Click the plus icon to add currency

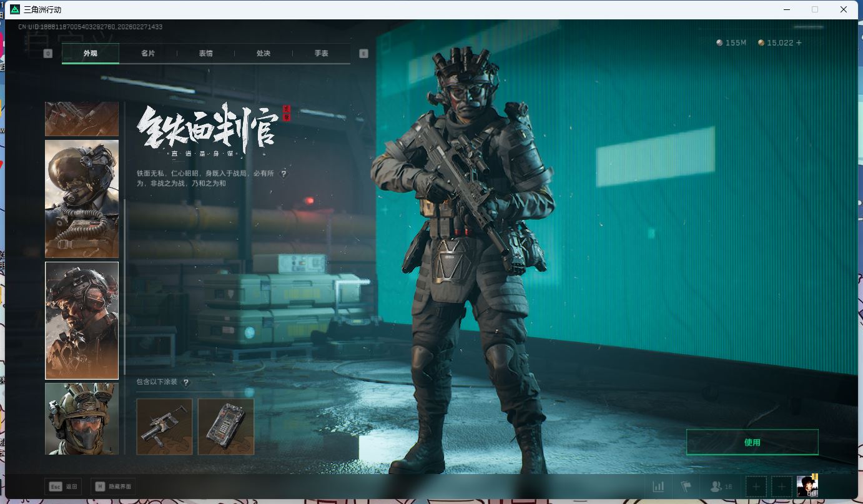click(799, 43)
